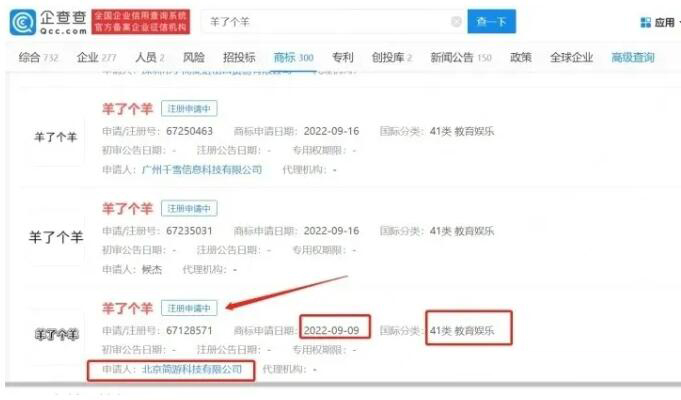Viewport: 681px width, 400px height.
Task: Select 41类 教育娱乐 in the 67250463 row
Action: [462, 131]
